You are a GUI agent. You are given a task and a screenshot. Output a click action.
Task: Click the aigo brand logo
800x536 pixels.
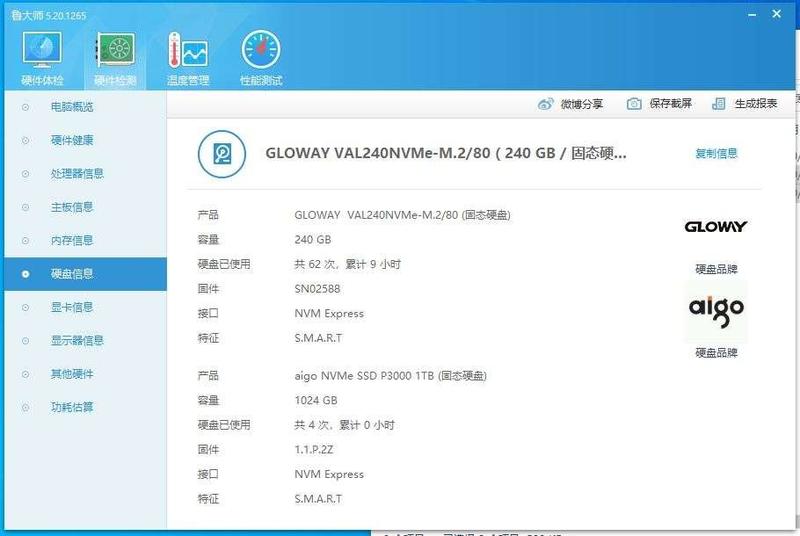click(716, 311)
